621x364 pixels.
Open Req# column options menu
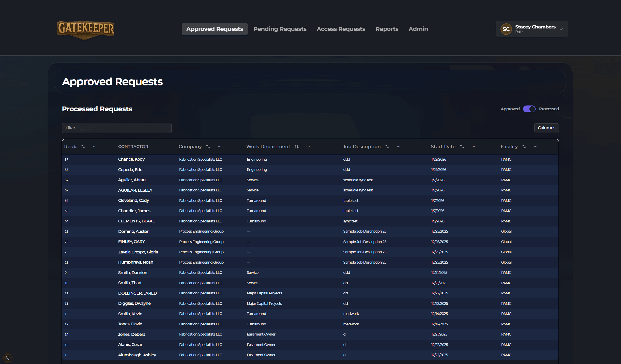click(x=95, y=147)
